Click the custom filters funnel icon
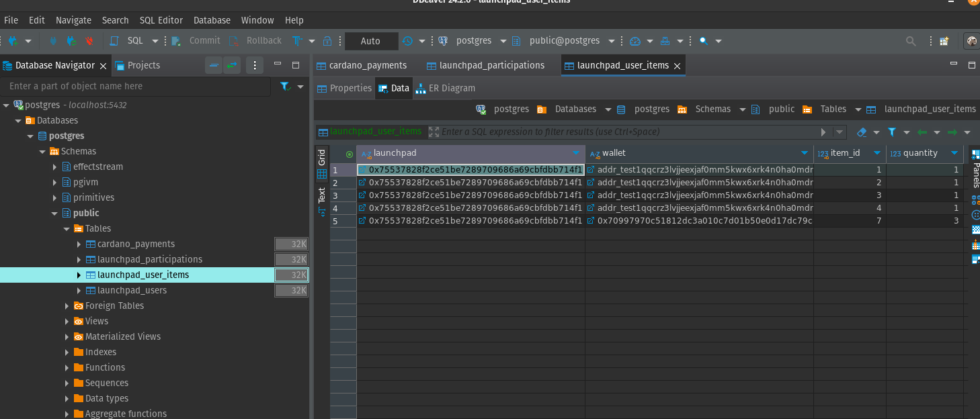The image size is (980, 419). (x=892, y=132)
